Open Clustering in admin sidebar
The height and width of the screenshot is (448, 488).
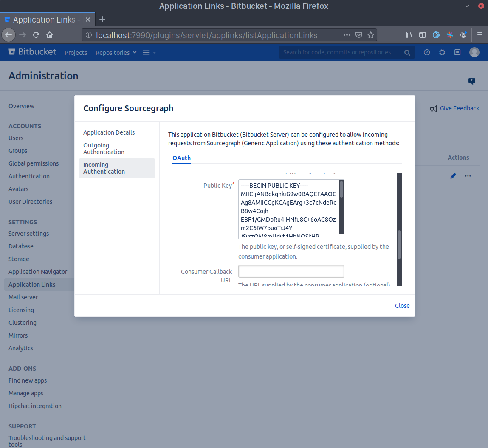coord(23,323)
